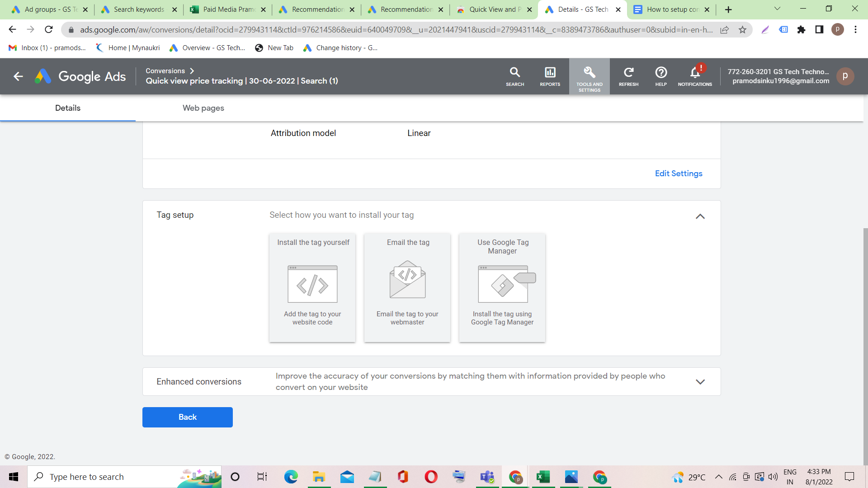Select the Details tab
The width and height of the screenshot is (868, 488).
click(68, 108)
